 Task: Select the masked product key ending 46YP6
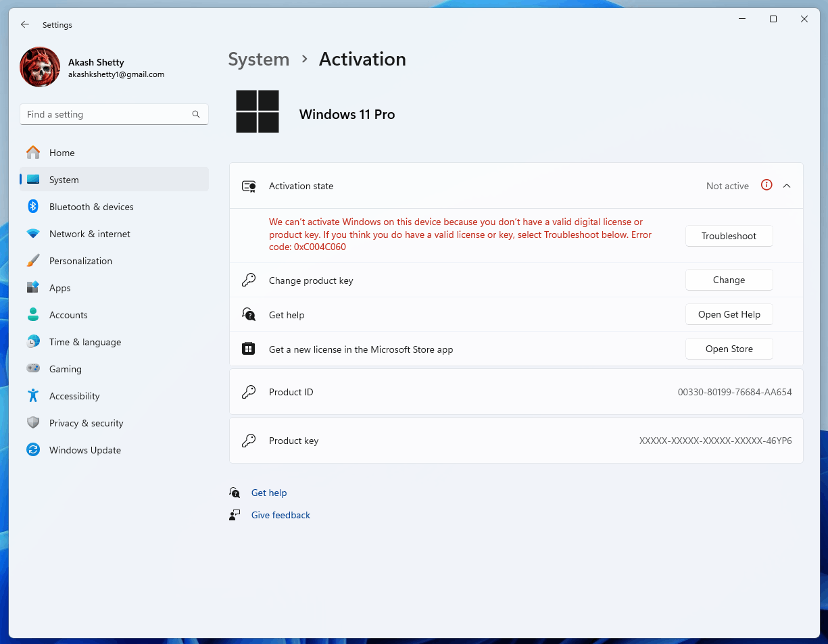pyautogui.click(x=716, y=441)
